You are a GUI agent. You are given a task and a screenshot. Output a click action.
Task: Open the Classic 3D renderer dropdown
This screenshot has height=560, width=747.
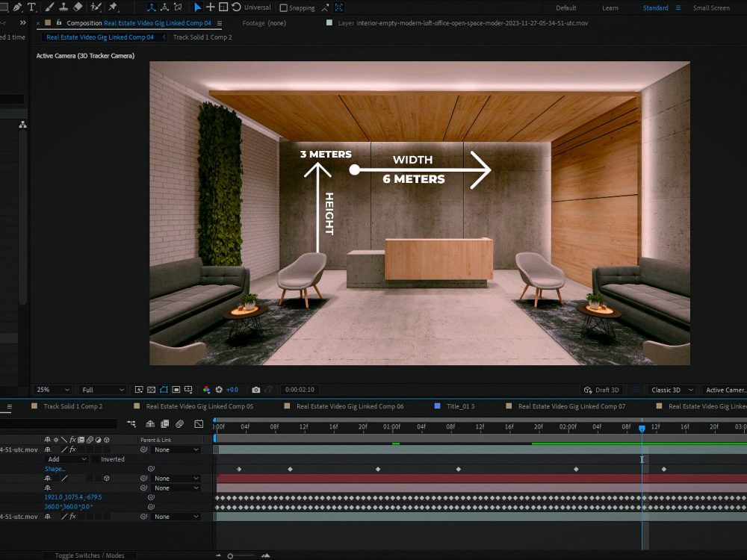click(x=672, y=390)
